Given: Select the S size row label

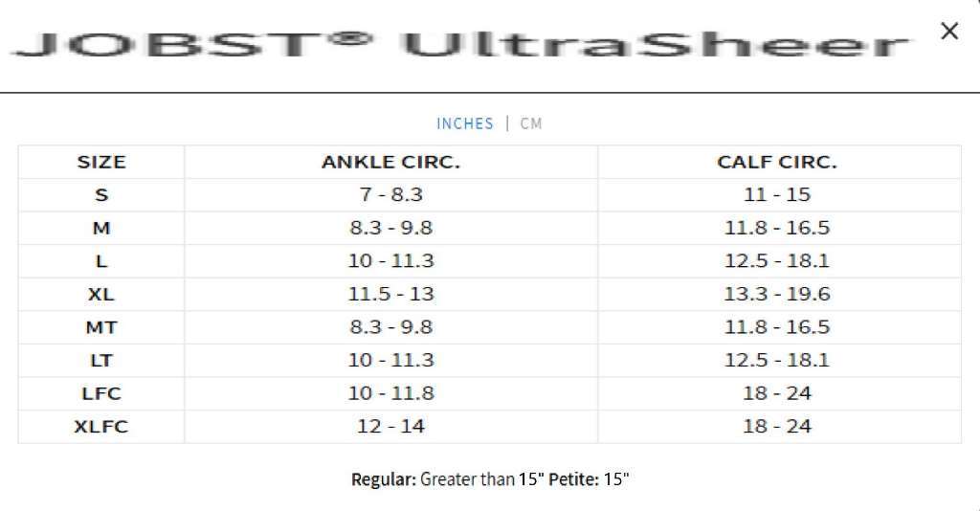Looking at the screenshot, I should tap(101, 195).
